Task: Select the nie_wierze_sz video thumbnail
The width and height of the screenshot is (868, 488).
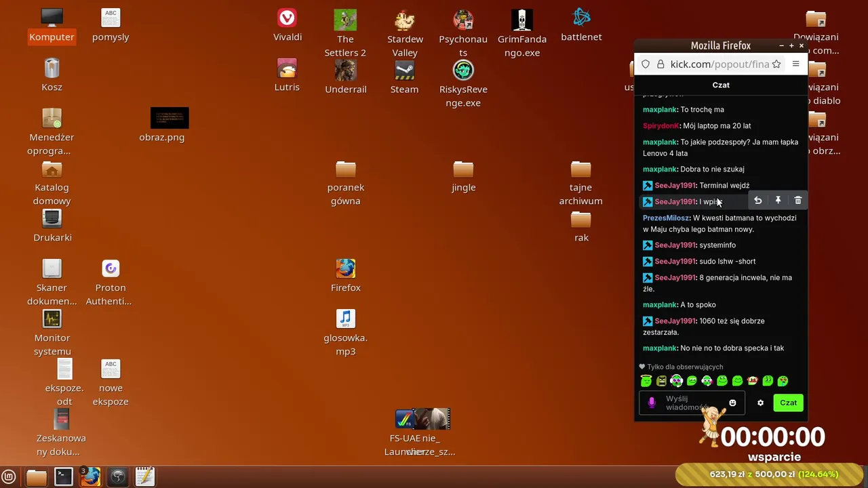Action: click(x=431, y=420)
